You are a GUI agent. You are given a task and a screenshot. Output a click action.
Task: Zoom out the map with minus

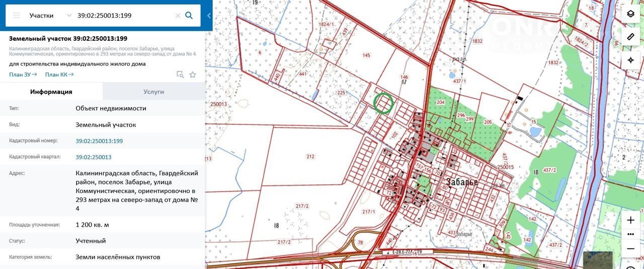click(x=630, y=248)
